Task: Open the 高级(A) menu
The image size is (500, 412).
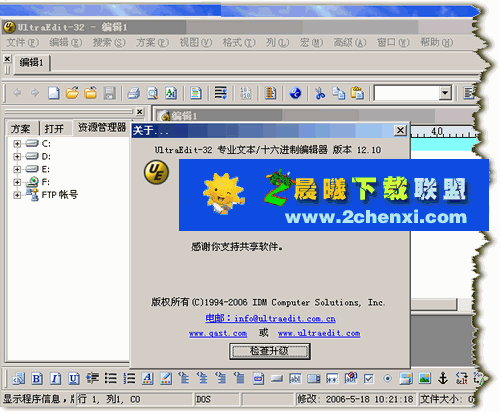Action: coord(350,42)
